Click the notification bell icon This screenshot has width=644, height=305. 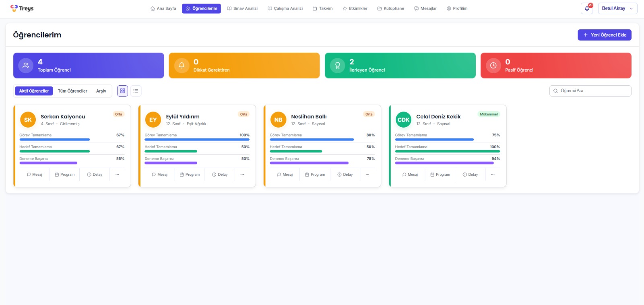click(x=587, y=8)
